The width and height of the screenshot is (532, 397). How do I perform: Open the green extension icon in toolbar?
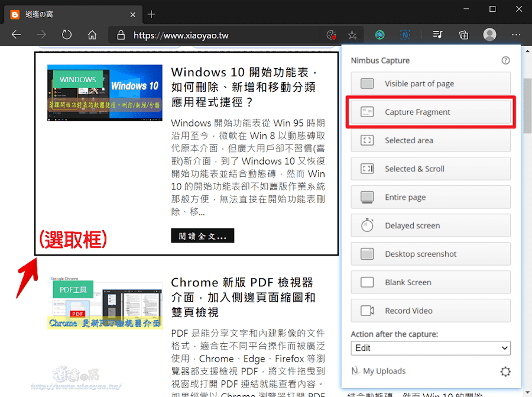pos(379,35)
